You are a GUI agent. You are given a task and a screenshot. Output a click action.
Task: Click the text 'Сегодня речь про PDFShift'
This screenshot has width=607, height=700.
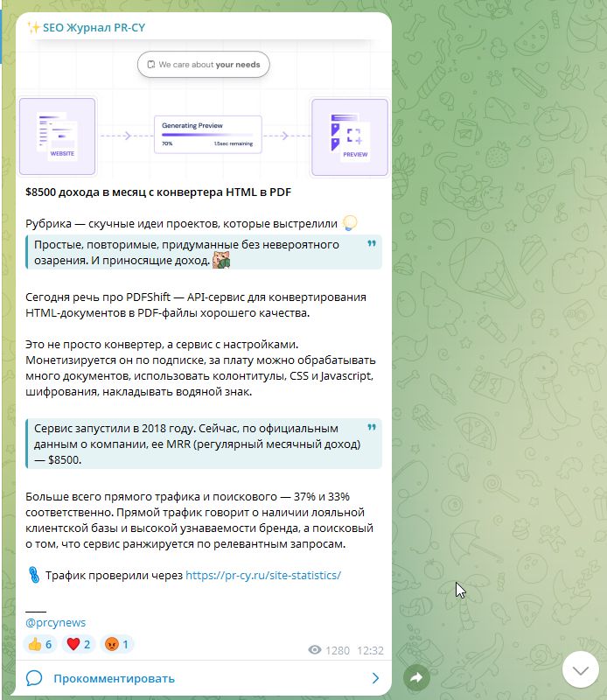(x=98, y=297)
